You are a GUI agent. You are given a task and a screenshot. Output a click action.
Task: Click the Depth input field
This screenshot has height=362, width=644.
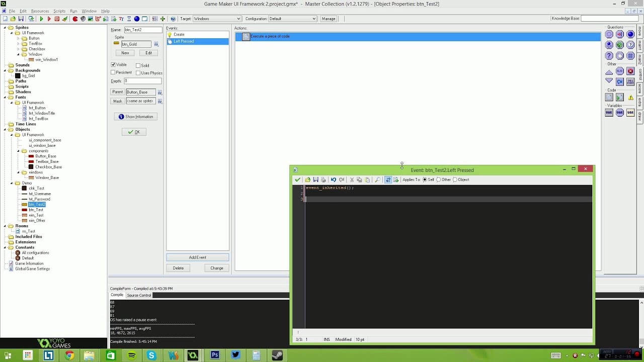point(143,81)
